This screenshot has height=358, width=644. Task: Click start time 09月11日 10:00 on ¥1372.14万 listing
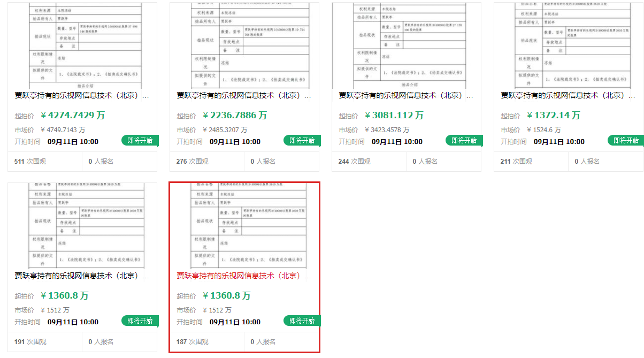559,142
